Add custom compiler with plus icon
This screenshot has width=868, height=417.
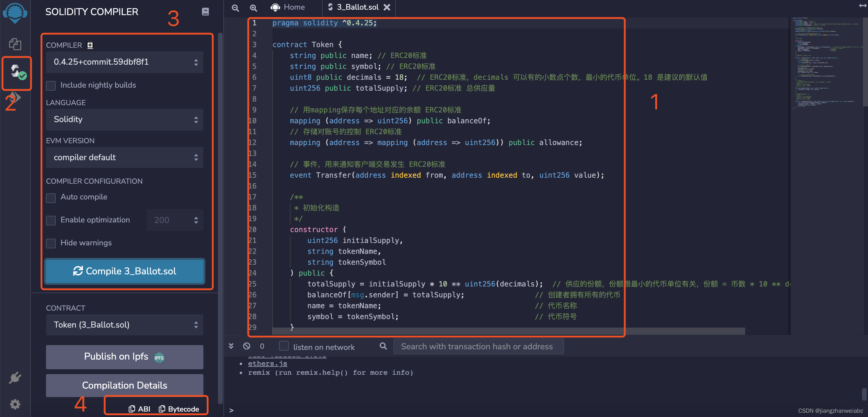click(90, 45)
